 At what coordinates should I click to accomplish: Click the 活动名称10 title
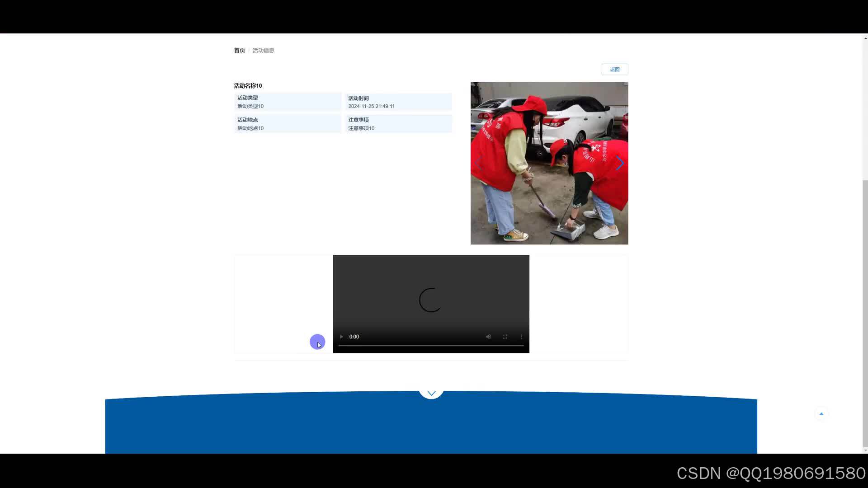click(x=248, y=85)
